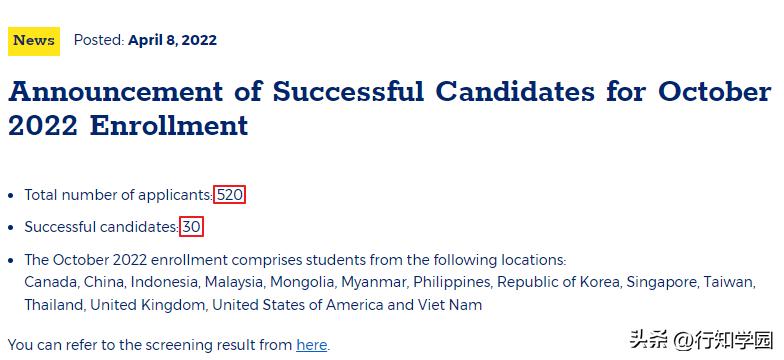Select the posted date April 8, 2022
Viewport: 784px width, 360px height.
click(x=172, y=40)
